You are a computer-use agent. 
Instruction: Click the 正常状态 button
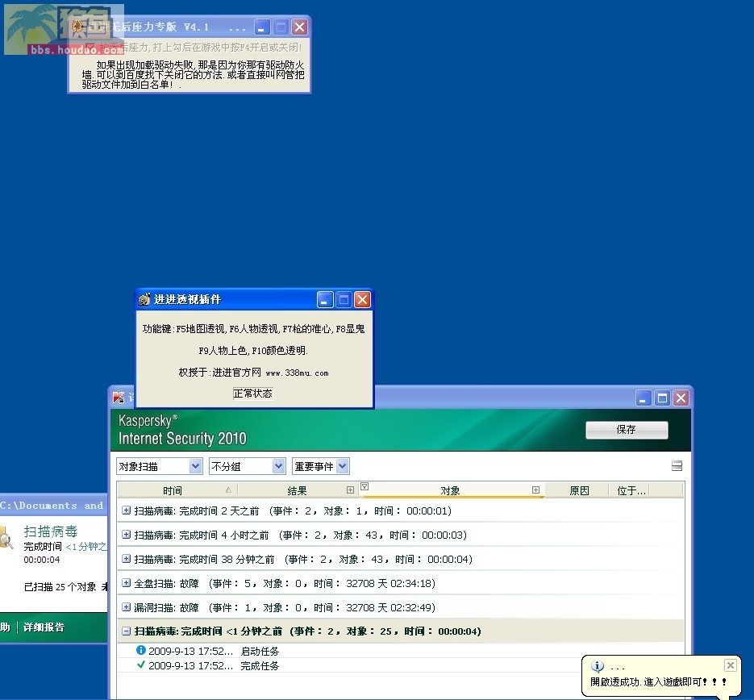pos(253,394)
